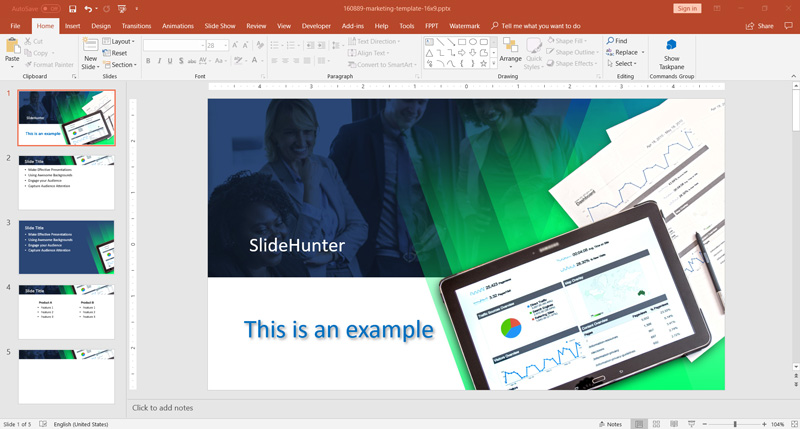Toggle the AutoSave switch
The height and width of the screenshot is (429, 800).
(x=50, y=9)
